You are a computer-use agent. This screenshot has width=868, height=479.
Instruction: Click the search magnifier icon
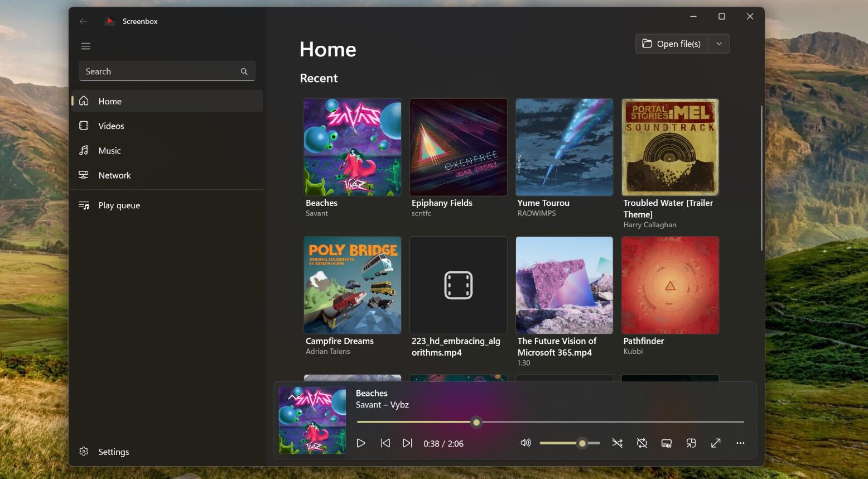coord(244,71)
